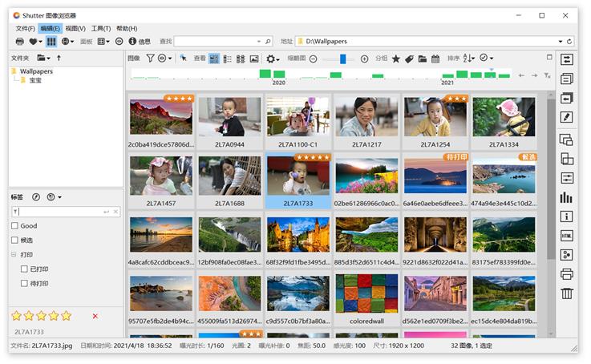Select the Wallpapers folder in the tree
Viewport: 591px width, 364px height.
pos(36,71)
